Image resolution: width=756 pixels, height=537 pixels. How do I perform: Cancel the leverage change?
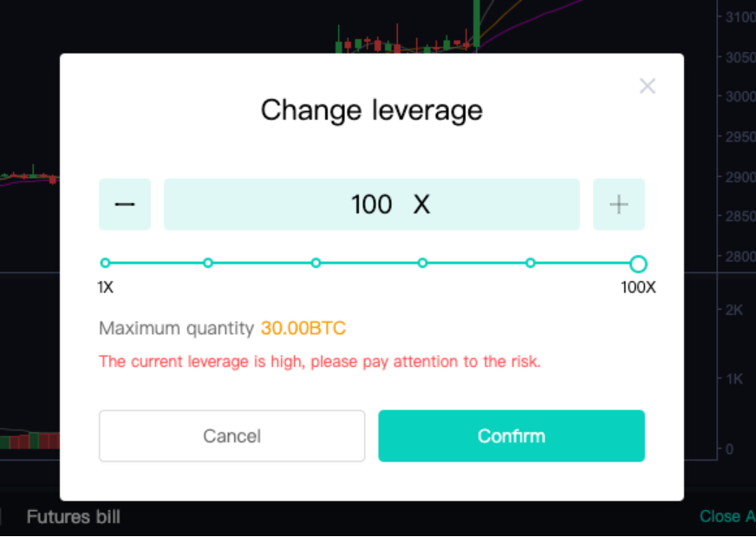[231, 435]
